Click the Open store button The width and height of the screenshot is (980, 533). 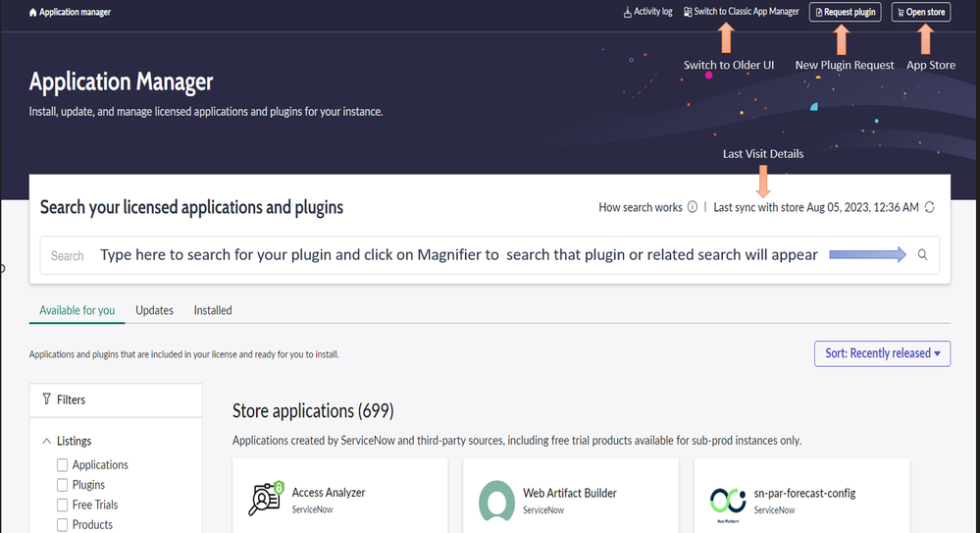(920, 12)
